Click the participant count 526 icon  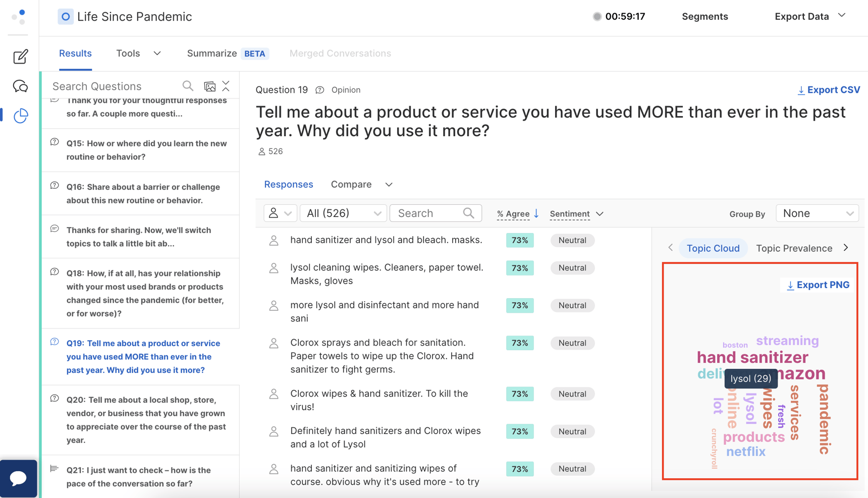point(261,151)
